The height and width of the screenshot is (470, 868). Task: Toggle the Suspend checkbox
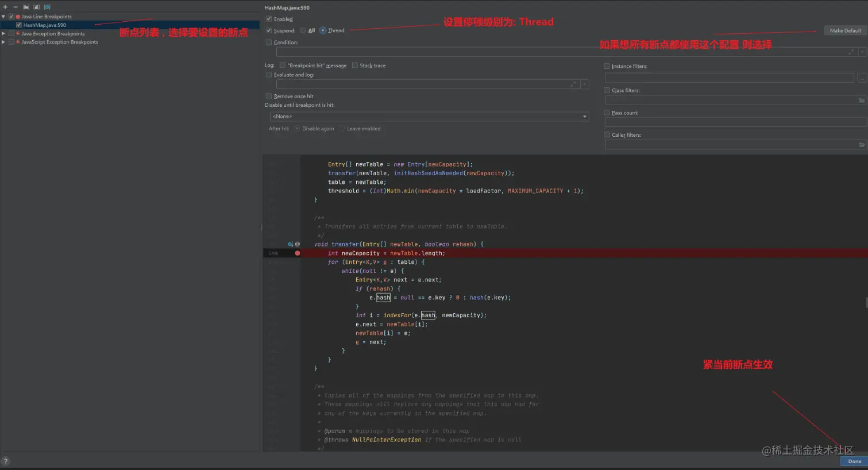[269, 30]
